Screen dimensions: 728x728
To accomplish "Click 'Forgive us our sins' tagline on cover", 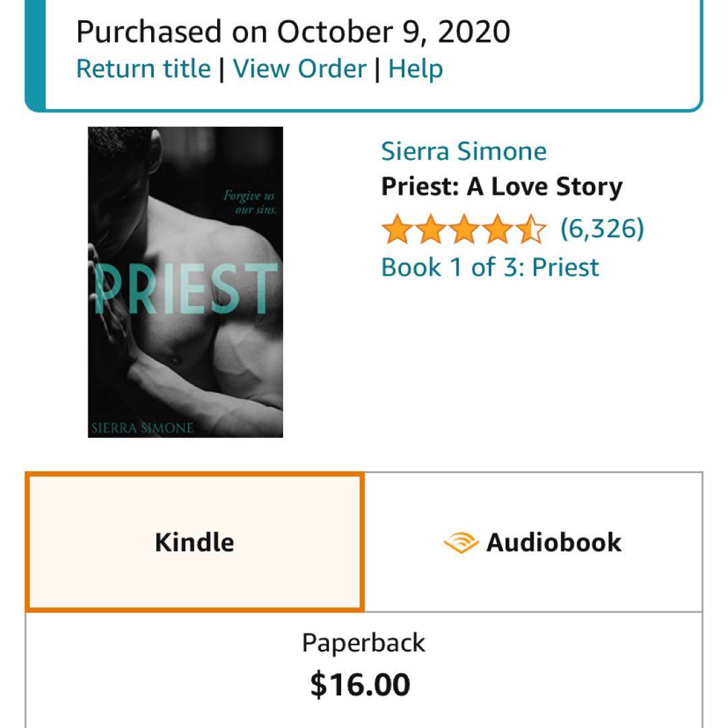I will pyautogui.click(x=249, y=202).
